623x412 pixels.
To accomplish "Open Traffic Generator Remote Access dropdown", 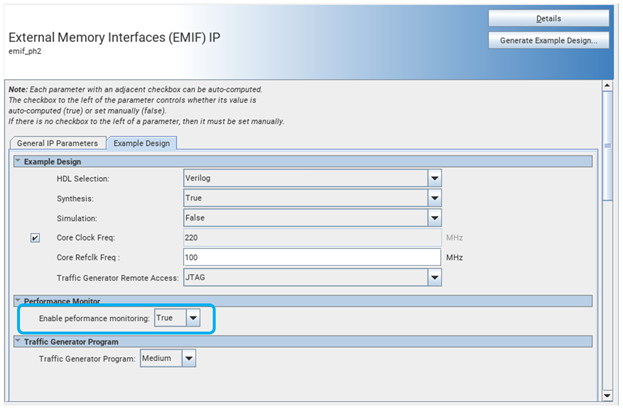I will [435, 277].
